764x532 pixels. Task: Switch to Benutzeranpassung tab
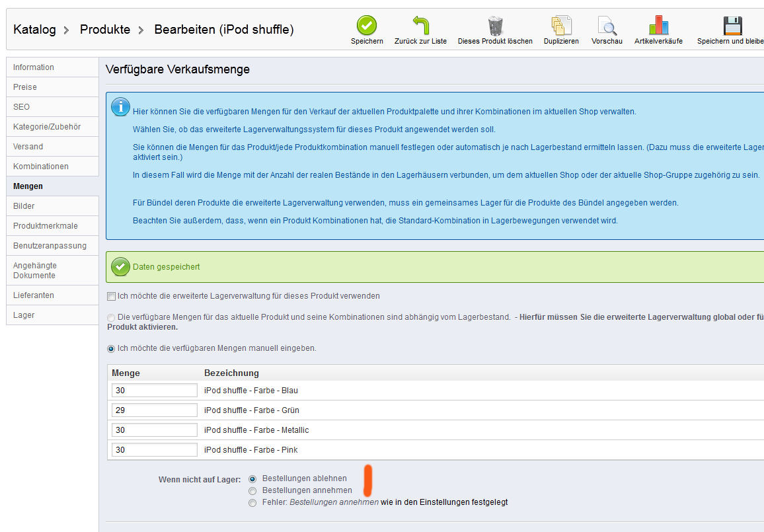(53, 246)
